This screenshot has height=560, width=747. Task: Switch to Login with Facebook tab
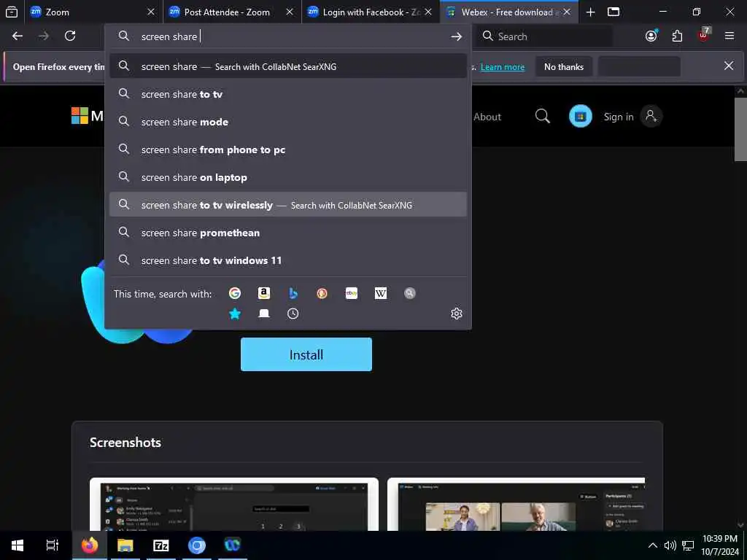(x=369, y=12)
